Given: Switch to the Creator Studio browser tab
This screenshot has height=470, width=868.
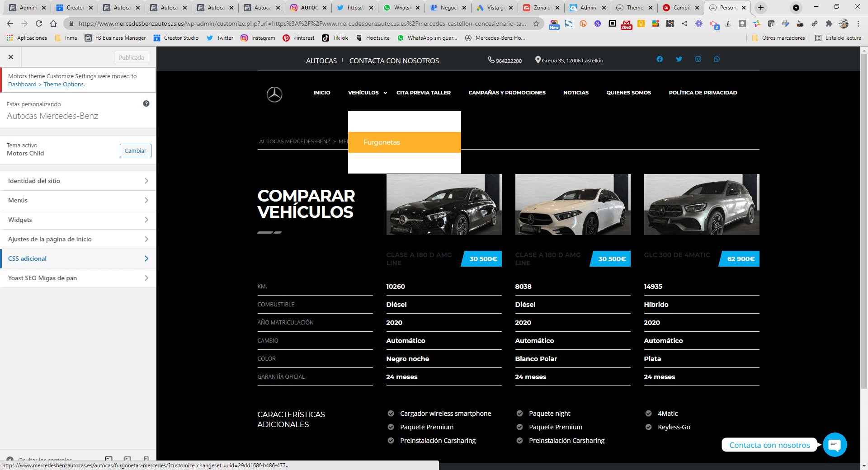Looking at the screenshot, I should [x=75, y=8].
